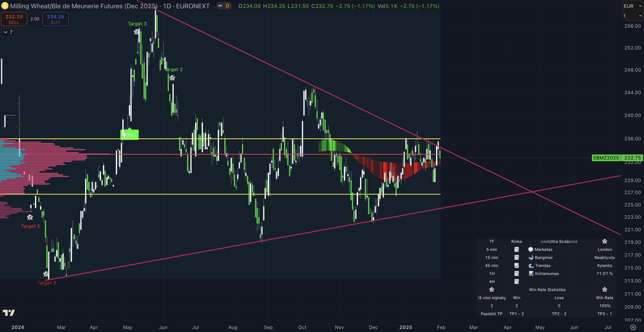644x332 pixels.
Task: Click the clock icon beside Marketas
Action: [531, 250]
